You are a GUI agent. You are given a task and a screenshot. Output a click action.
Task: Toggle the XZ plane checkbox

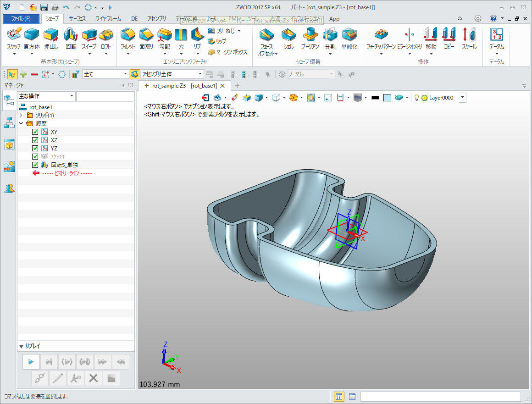click(35, 140)
